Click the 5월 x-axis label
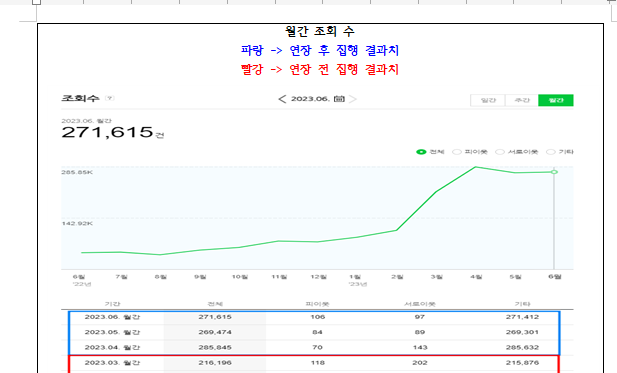The width and height of the screenshot is (617, 373). coord(515,277)
